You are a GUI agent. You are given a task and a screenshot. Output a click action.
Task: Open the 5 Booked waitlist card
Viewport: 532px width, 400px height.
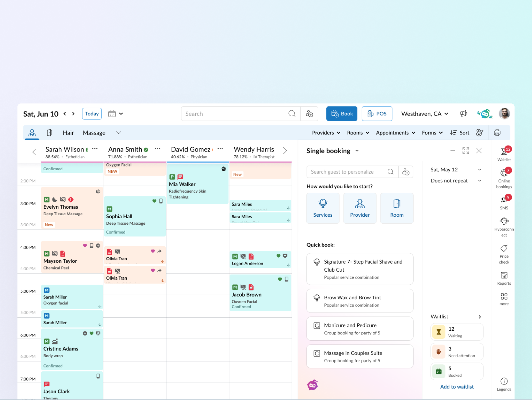click(457, 371)
